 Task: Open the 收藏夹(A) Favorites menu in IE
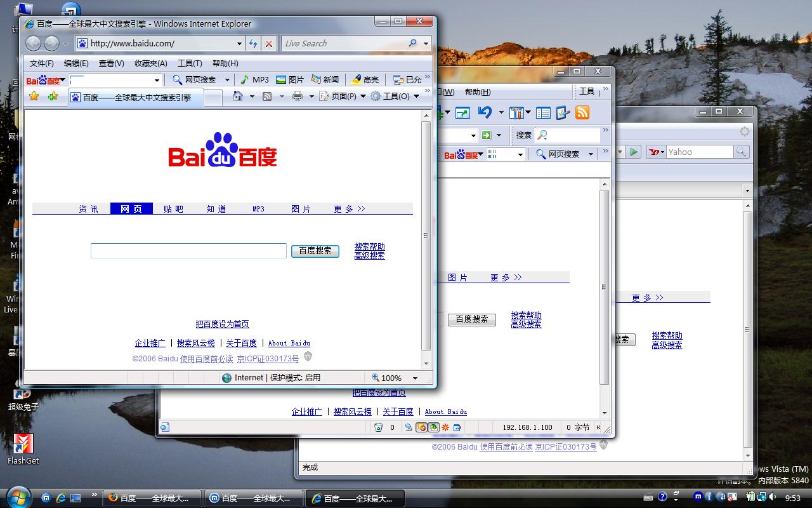pyautogui.click(x=151, y=63)
